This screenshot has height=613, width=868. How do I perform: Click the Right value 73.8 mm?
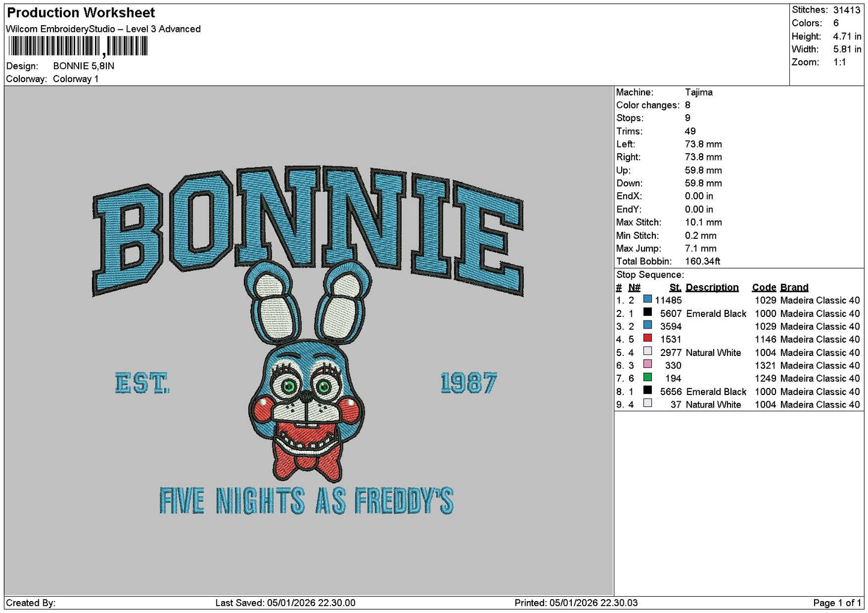click(703, 157)
